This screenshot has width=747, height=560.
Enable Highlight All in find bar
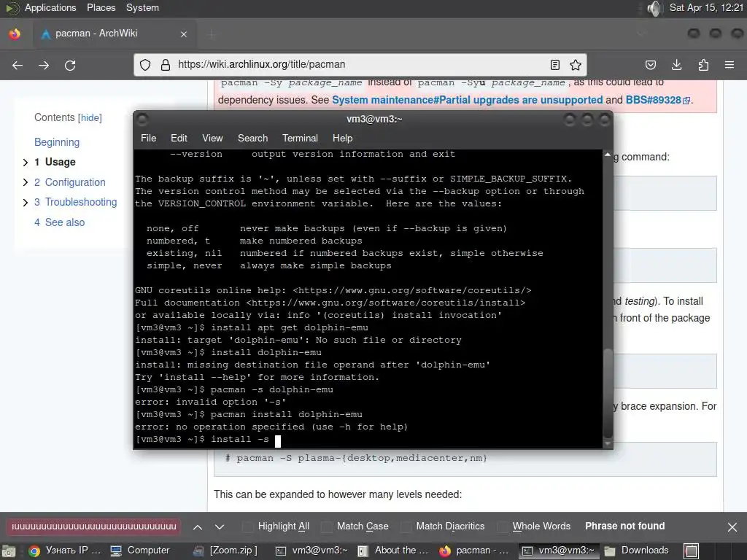[276, 526]
